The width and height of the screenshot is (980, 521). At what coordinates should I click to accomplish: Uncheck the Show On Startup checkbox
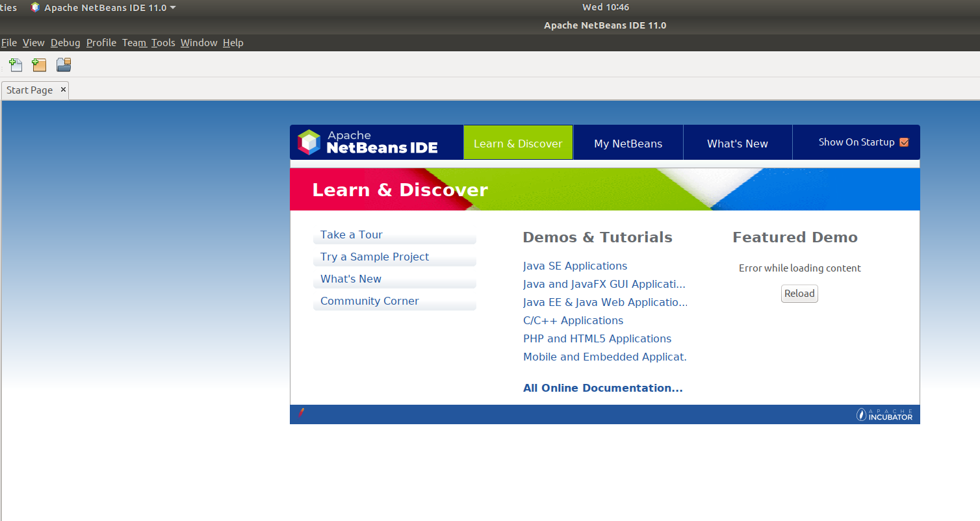[x=904, y=142]
